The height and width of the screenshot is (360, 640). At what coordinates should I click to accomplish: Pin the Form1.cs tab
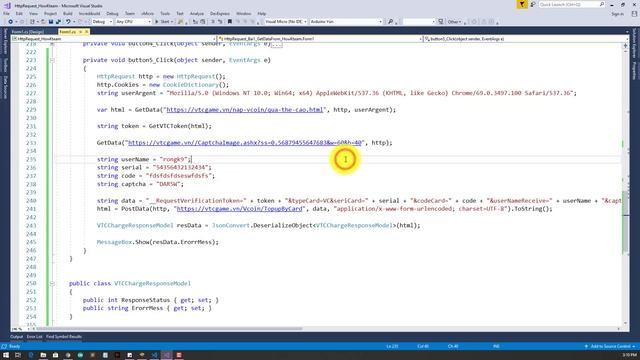click(x=80, y=32)
